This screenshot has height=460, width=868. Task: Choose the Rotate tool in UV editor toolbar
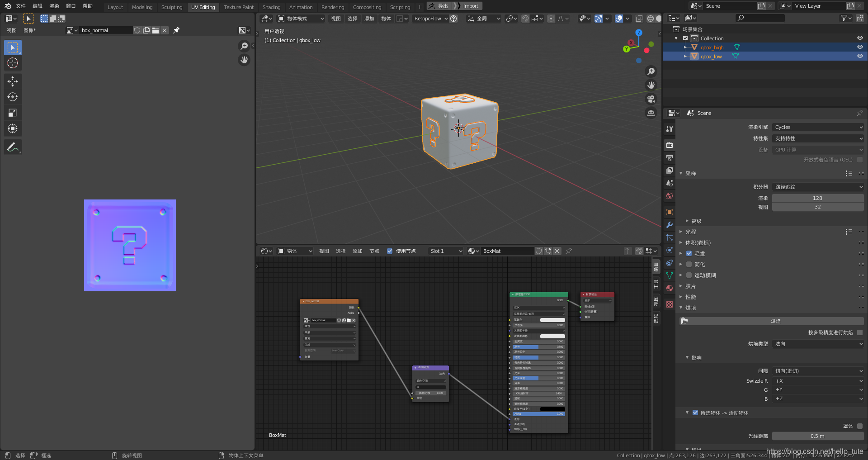(13, 97)
